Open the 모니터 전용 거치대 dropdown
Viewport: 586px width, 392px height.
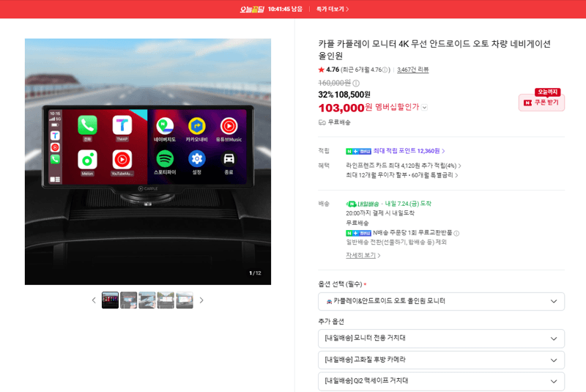click(441, 339)
